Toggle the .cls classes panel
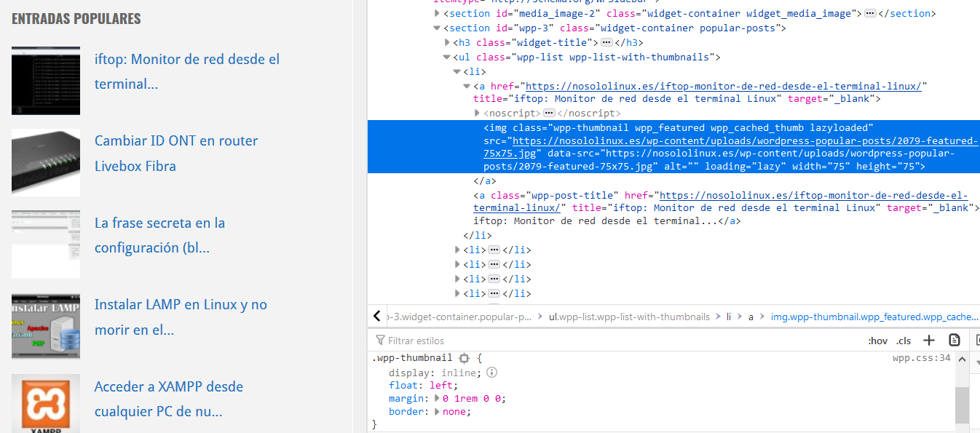This screenshot has height=433, width=980. (x=904, y=341)
